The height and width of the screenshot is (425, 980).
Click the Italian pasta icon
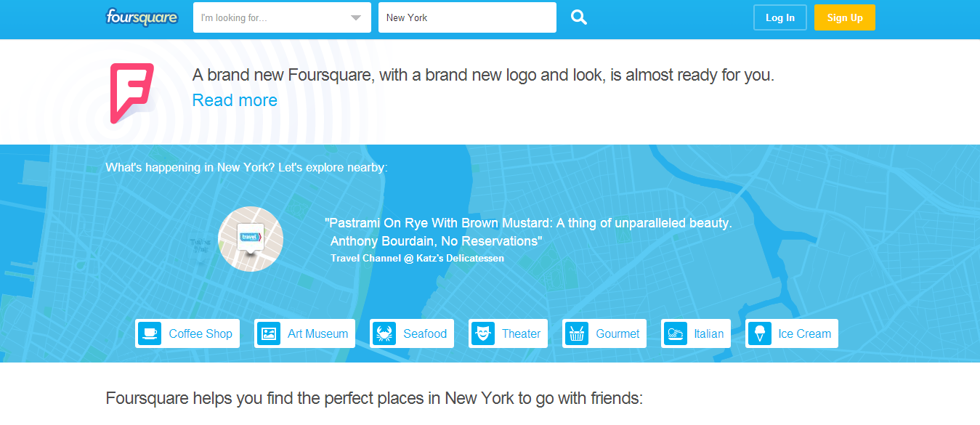(676, 333)
